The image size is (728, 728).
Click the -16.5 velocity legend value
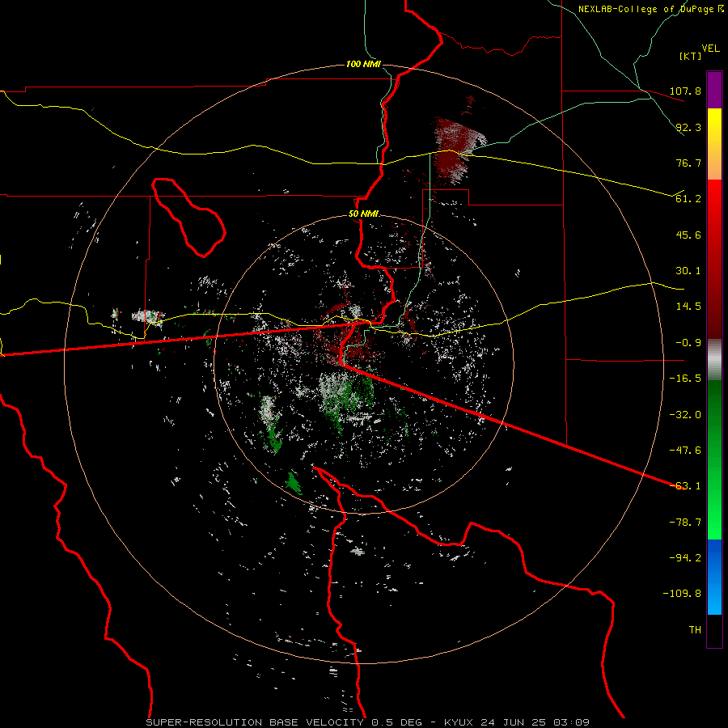click(685, 379)
